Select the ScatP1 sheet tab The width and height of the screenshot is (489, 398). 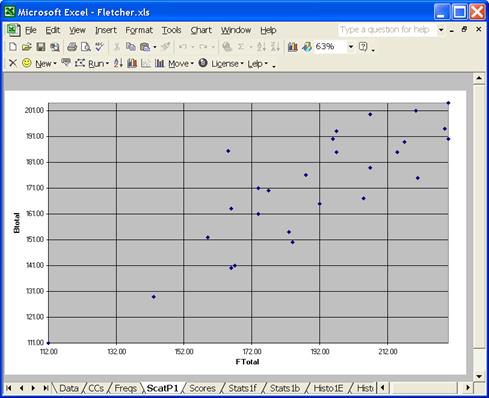[x=162, y=388]
